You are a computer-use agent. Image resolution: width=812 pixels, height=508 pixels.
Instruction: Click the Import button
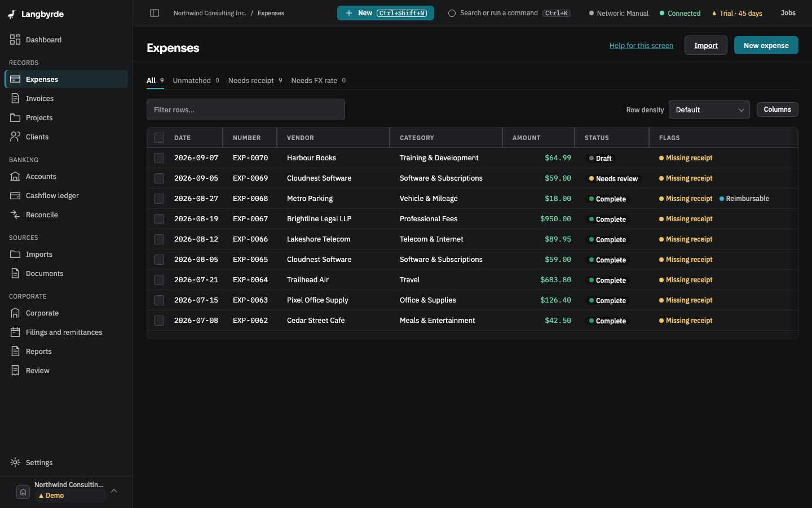(705, 45)
